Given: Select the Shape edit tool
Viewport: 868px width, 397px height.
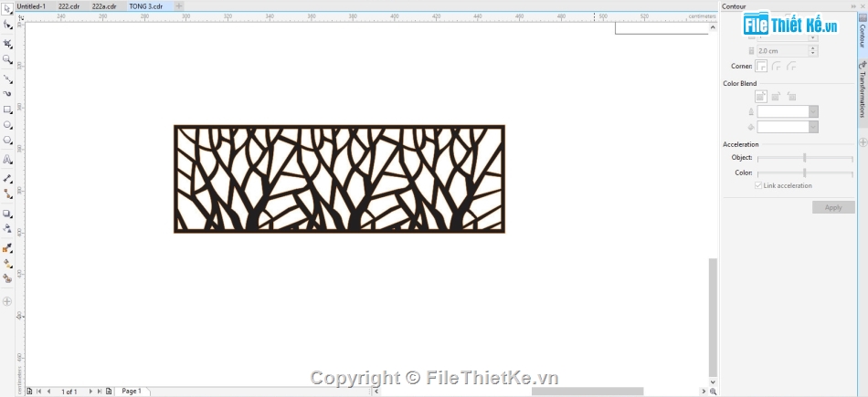Looking at the screenshot, I should 7,25.
